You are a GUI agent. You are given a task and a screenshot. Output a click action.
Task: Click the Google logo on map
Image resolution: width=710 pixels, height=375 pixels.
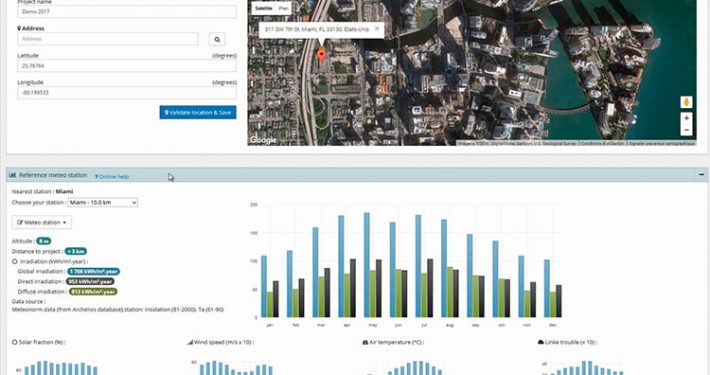(x=263, y=139)
